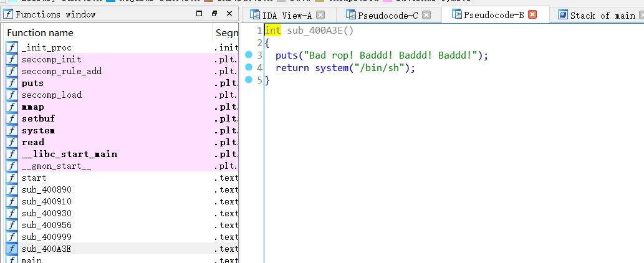Switch to the Pseudocode-C tab
This screenshot has height=263, width=644.
coord(388,16)
